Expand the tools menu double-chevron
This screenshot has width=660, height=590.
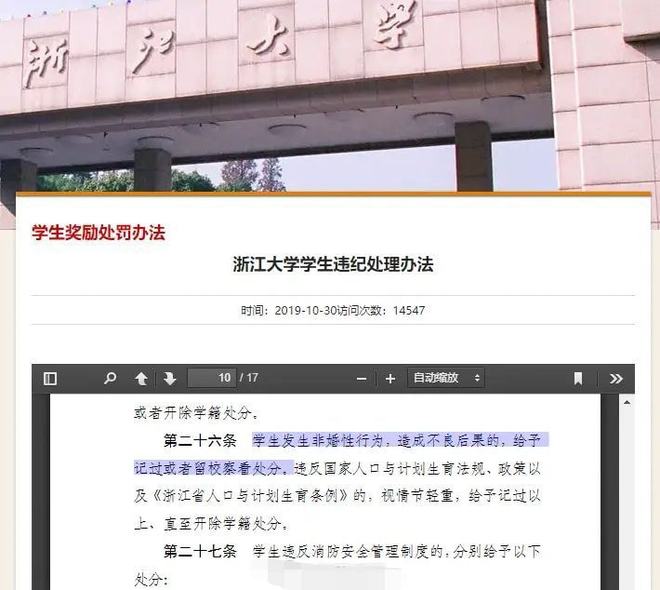[x=615, y=378]
